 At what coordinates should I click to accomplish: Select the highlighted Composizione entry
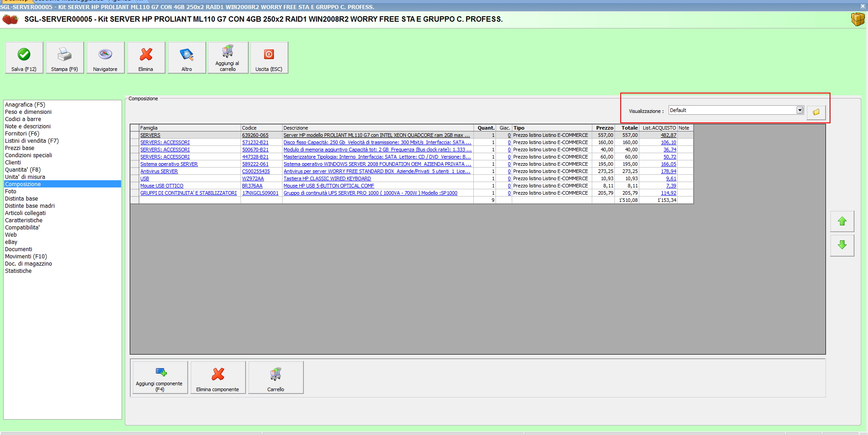click(62, 184)
